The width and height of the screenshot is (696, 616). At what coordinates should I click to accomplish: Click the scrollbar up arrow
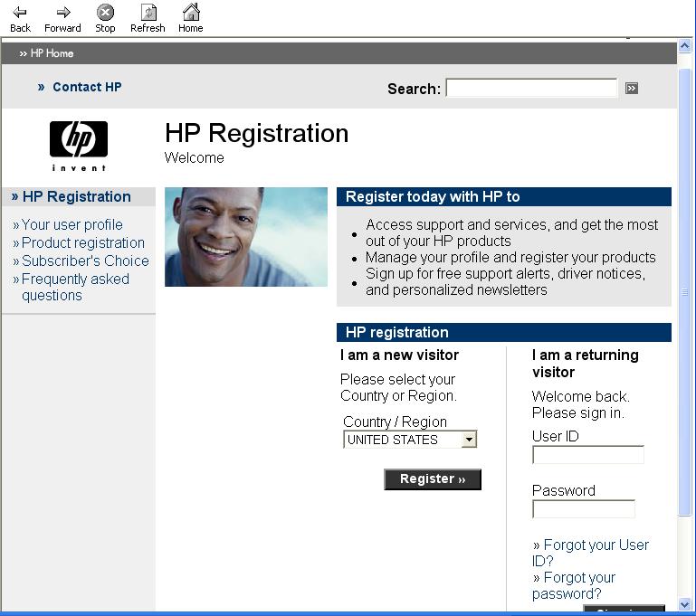coord(684,45)
